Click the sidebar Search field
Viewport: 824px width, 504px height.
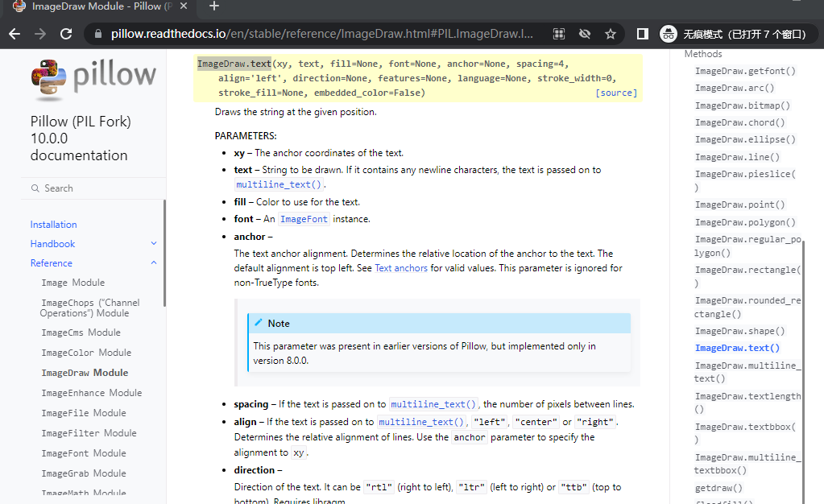click(93, 188)
